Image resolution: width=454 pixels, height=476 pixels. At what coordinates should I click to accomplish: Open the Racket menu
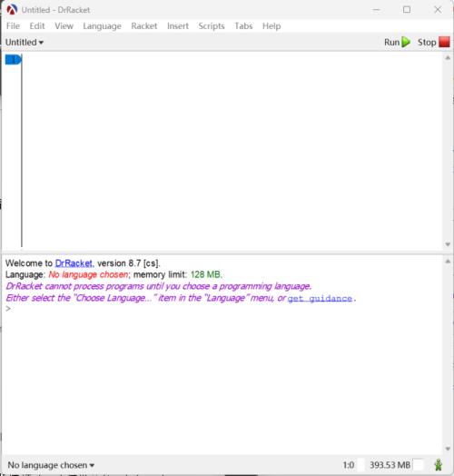(144, 26)
